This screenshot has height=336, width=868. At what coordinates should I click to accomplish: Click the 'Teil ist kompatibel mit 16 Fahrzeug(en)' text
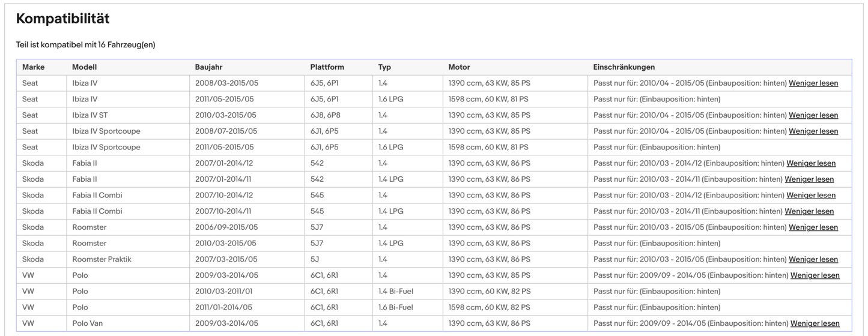coord(85,45)
